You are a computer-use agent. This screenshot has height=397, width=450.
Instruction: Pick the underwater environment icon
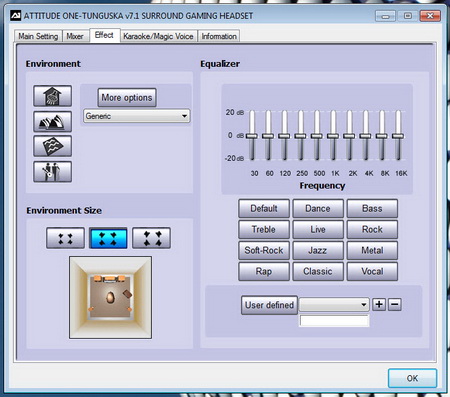pyautogui.click(x=52, y=146)
